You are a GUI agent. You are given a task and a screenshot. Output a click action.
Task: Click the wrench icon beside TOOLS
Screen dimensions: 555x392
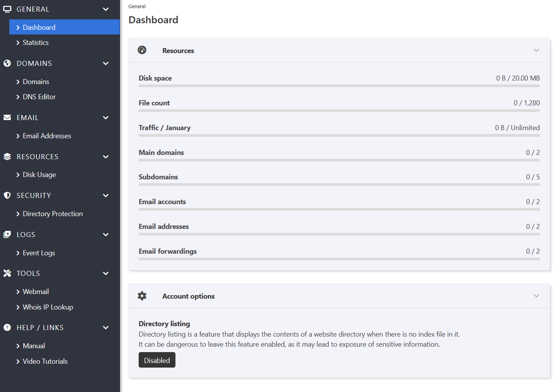coord(7,273)
